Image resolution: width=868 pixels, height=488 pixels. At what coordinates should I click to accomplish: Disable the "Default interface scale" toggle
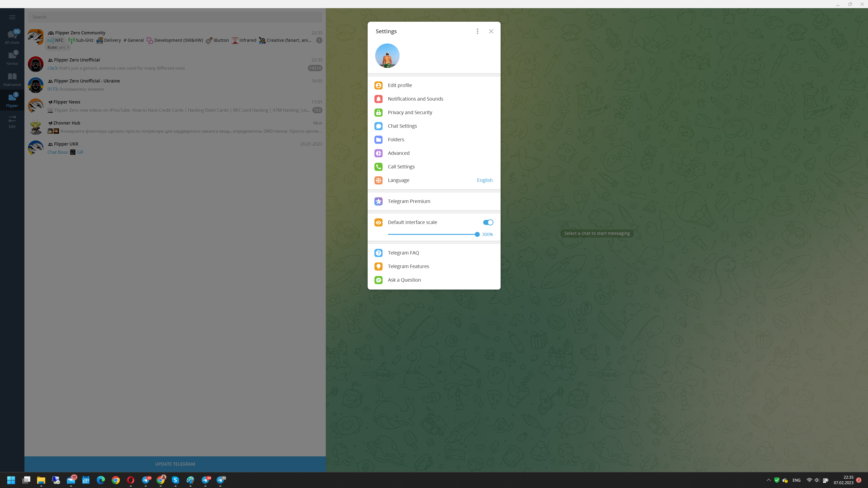[x=488, y=222]
